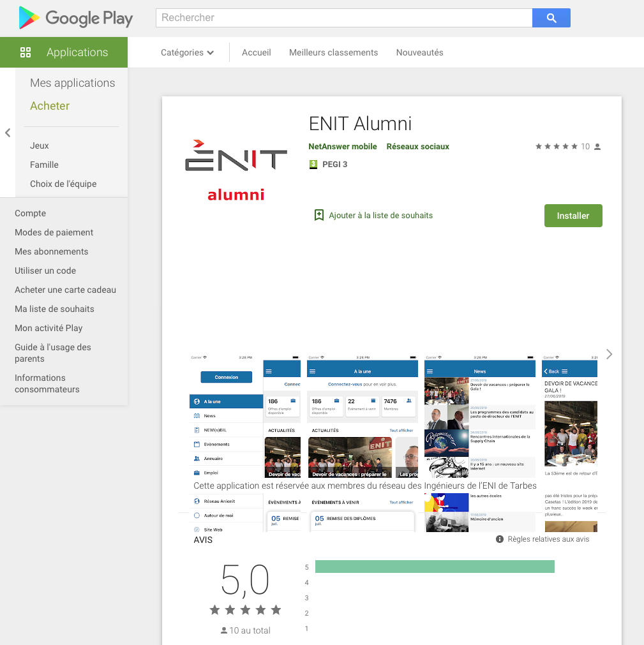The width and height of the screenshot is (644, 645).
Task: Open Mes abonnements
Action: tap(52, 251)
